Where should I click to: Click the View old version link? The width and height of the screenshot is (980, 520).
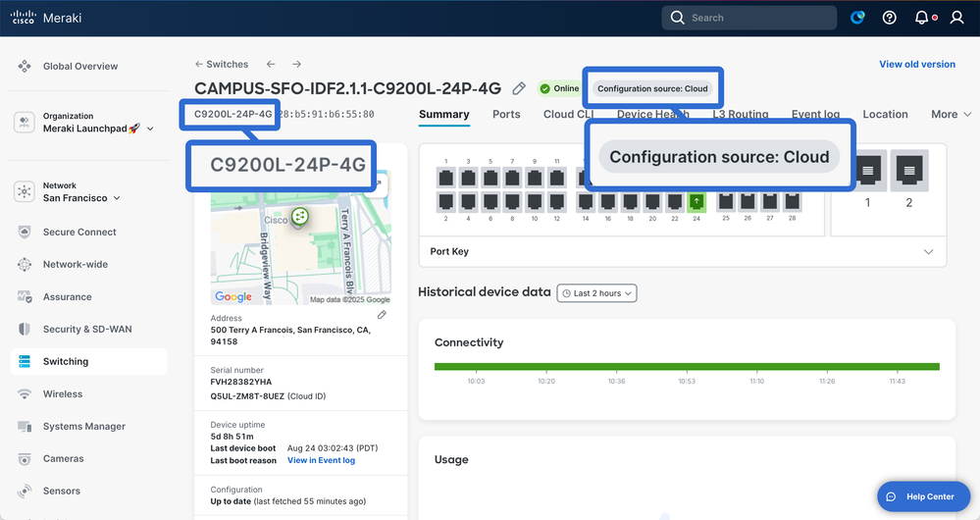pos(917,65)
